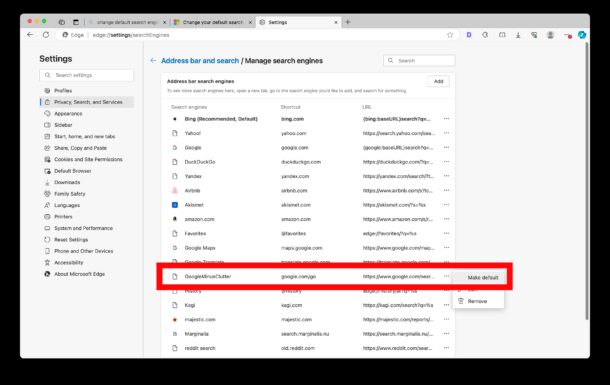Open Start, home, and new tabs settings

[x=87, y=136]
